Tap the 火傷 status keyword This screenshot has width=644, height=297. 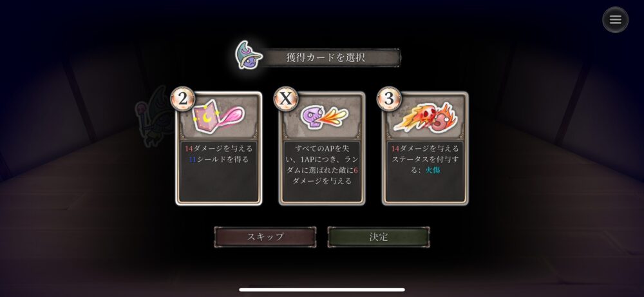coord(433,170)
